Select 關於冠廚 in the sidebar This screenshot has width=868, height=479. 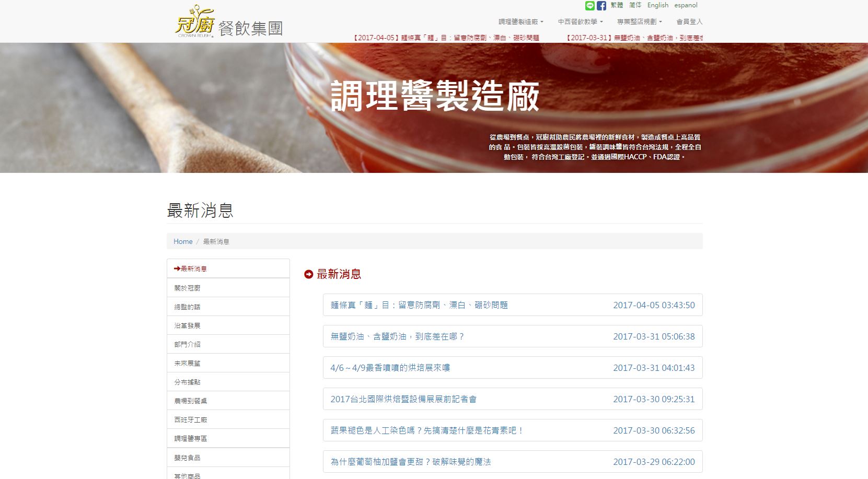point(187,288)
